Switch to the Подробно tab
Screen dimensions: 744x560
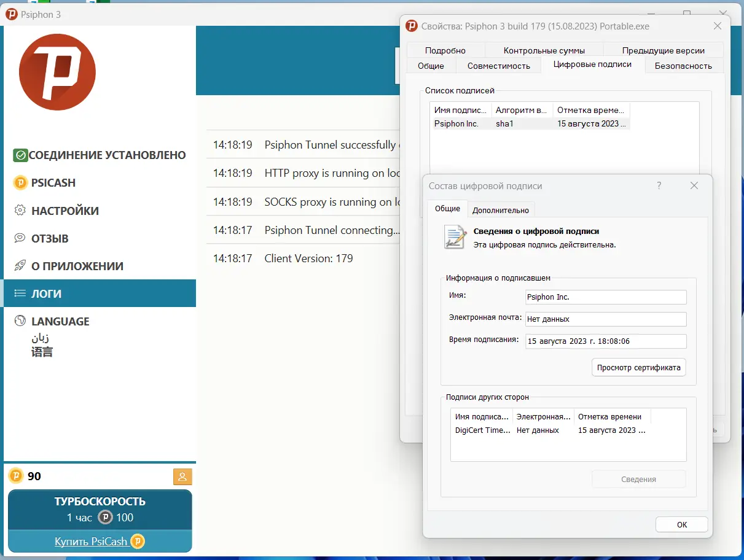[446, 50]
